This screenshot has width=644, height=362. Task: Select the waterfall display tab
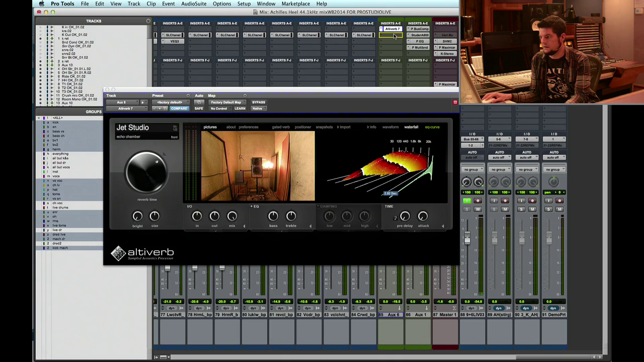coord(411,127)
